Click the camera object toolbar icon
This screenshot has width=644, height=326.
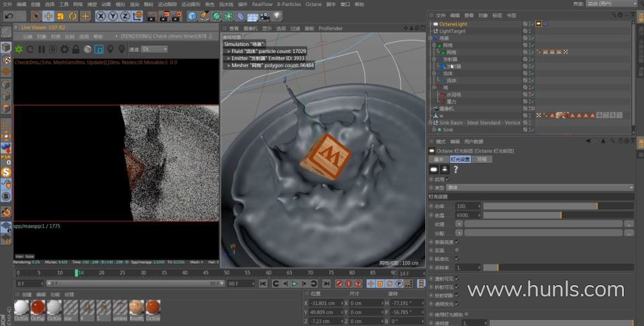[x=265, y=15]
